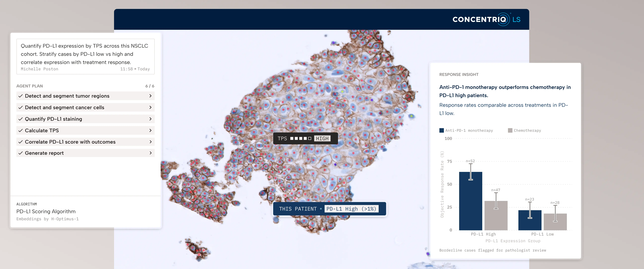Click Response rates comparable across treatments text

[x=504, y=109]
